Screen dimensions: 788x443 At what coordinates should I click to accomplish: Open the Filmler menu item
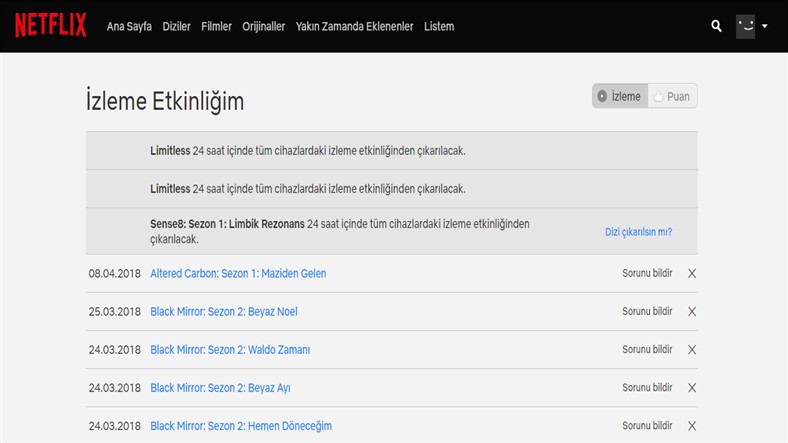(216, 27)
